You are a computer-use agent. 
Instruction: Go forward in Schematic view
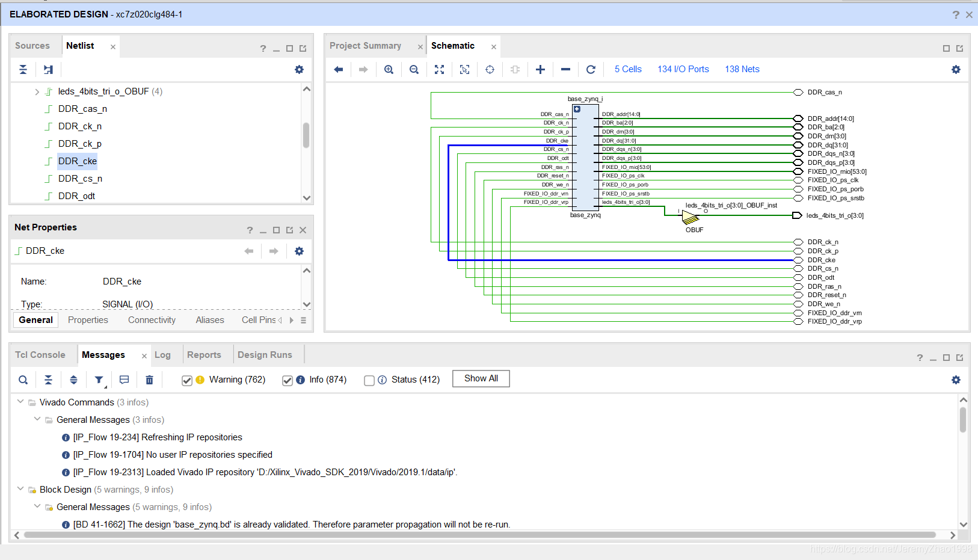tap(363, 70)
